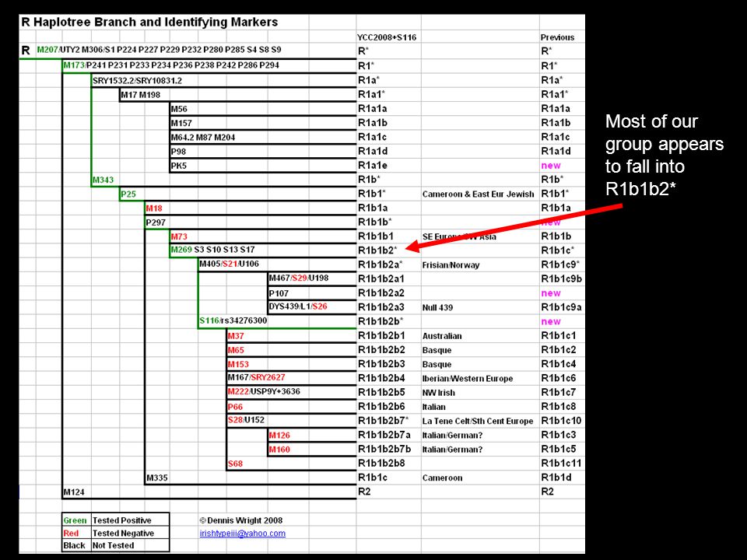Click the 'Frisian/Norway' description cell
Image resolution: width=747 pixels, height=560 pixels.
(451, 265)
